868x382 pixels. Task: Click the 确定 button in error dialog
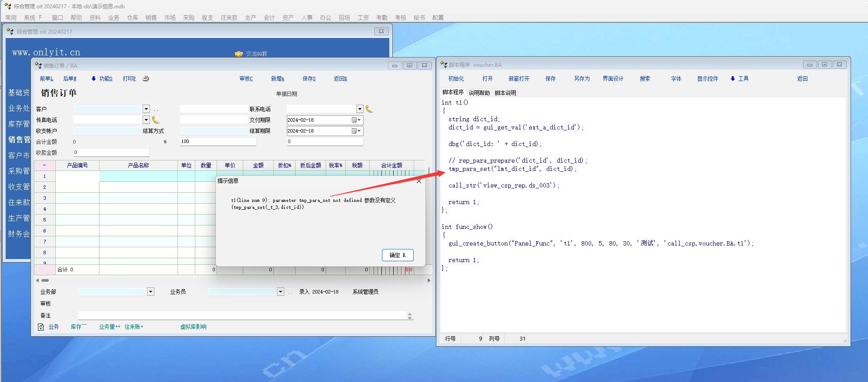[x=397, y=255]
